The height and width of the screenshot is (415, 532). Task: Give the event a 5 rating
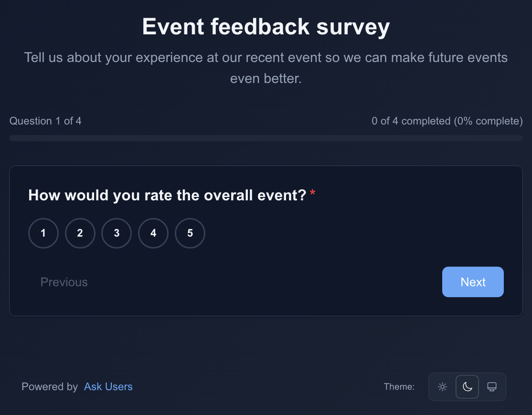(x=190, y=233)
